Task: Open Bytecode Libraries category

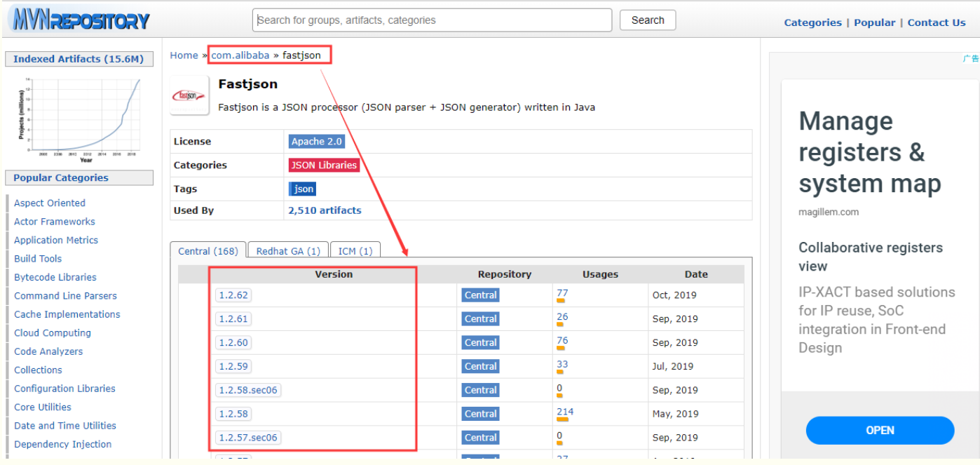Action: [55, 278]
